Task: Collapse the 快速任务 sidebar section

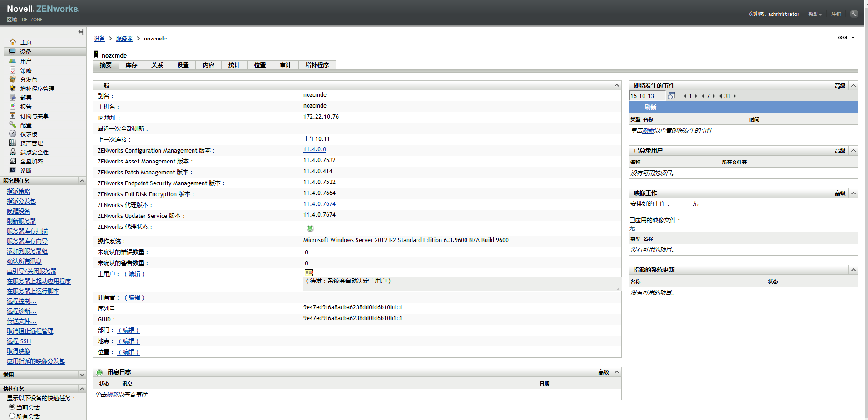Action: click(82, 389)
